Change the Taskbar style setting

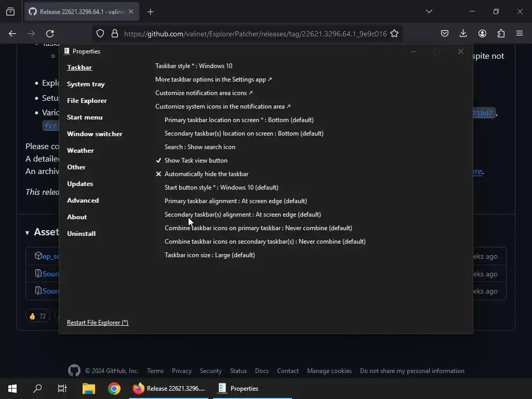click(x=194, y=66)
